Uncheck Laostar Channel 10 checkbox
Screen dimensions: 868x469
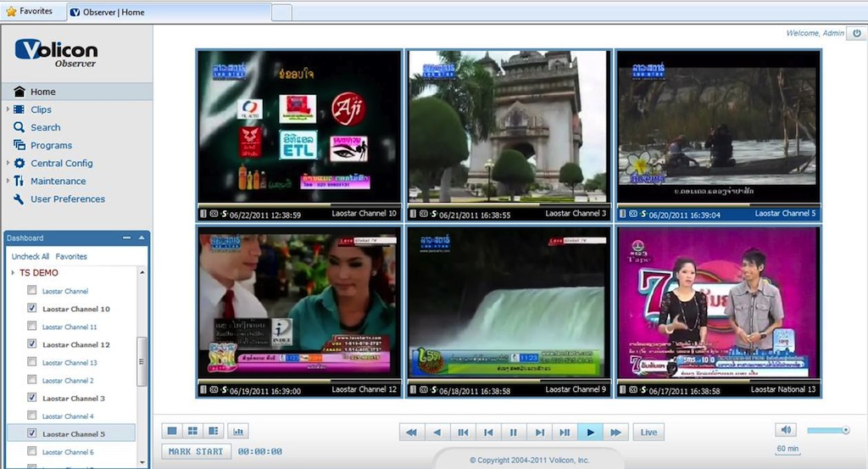[32, 308]
